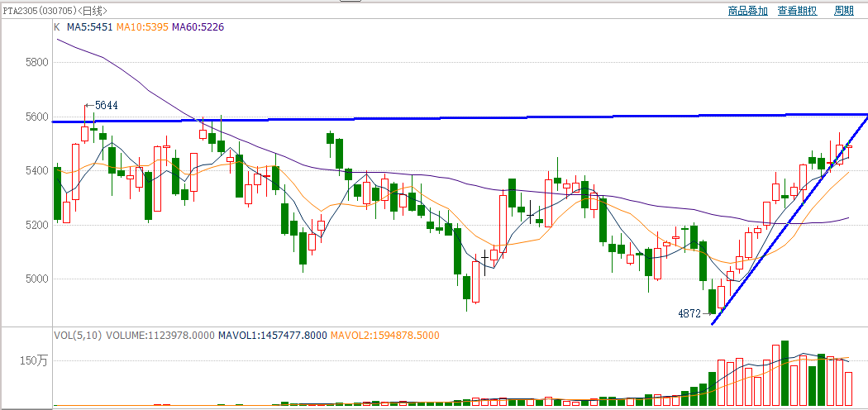
Task: Click the K indicator label
Action: click(x=57, y=26)
